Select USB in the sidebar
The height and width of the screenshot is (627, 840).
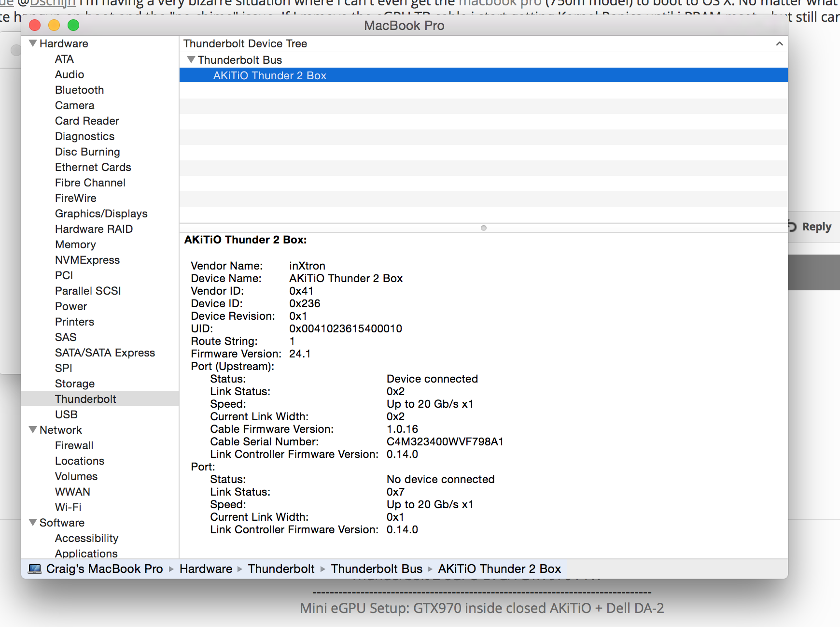[x=66, y=414]
